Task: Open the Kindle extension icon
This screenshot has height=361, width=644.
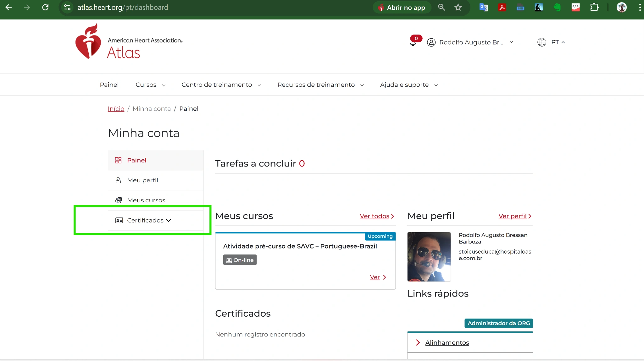Action: tap(539, 7)
